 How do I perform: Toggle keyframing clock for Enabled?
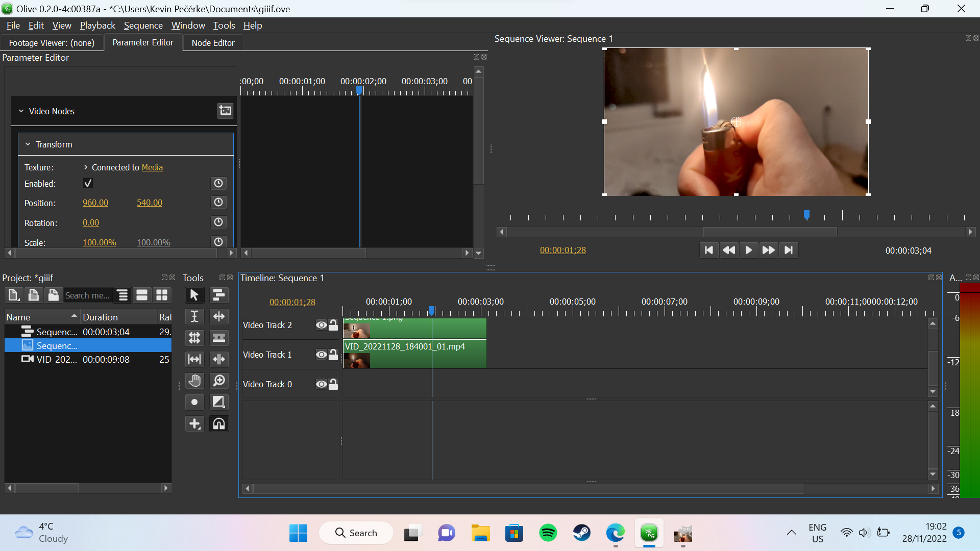click(218, 183)
